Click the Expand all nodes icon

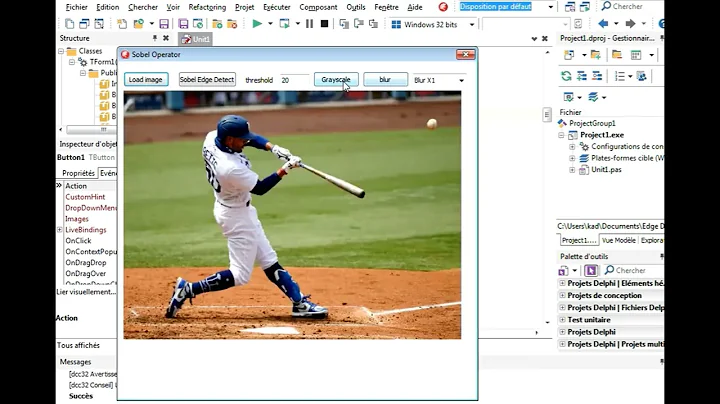tap(582, 76)
